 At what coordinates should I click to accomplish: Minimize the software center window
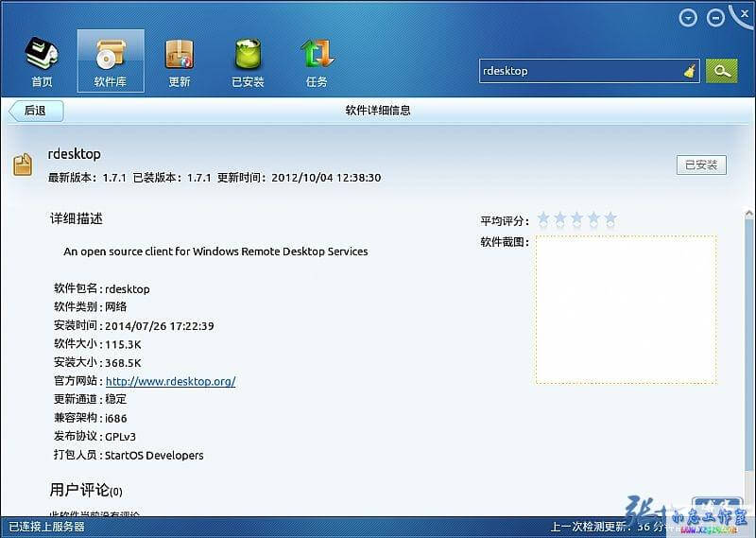coord(715,18)
